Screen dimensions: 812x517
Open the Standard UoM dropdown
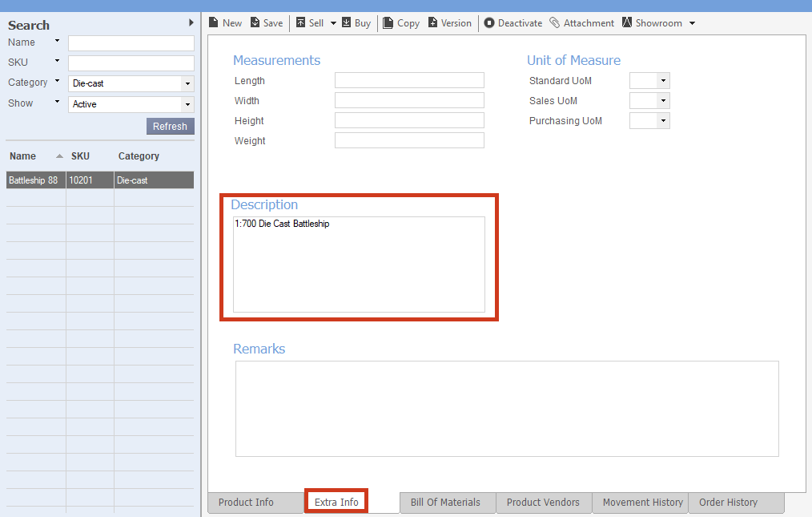pyautogui.click(x=663, y=80)
